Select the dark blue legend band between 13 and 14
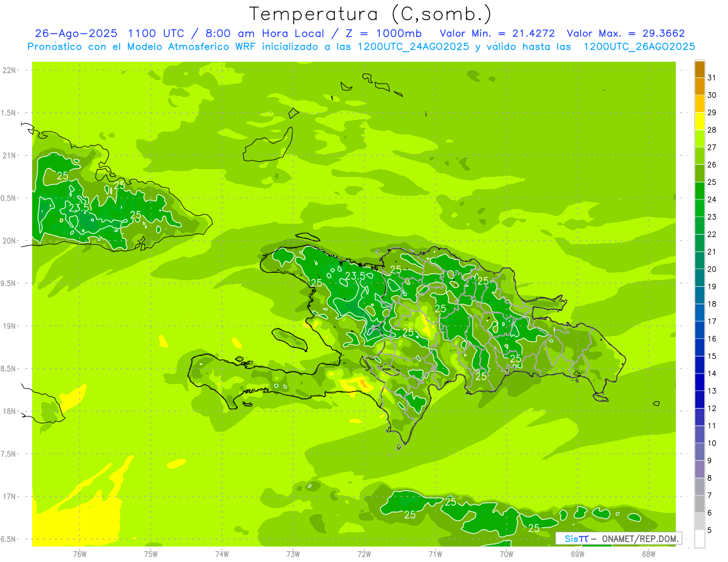Viewport: 728px width, 562px height. 699,382
